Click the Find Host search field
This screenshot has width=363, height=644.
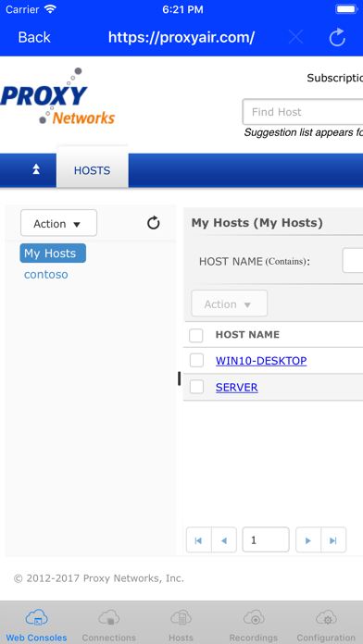point(303,112)
